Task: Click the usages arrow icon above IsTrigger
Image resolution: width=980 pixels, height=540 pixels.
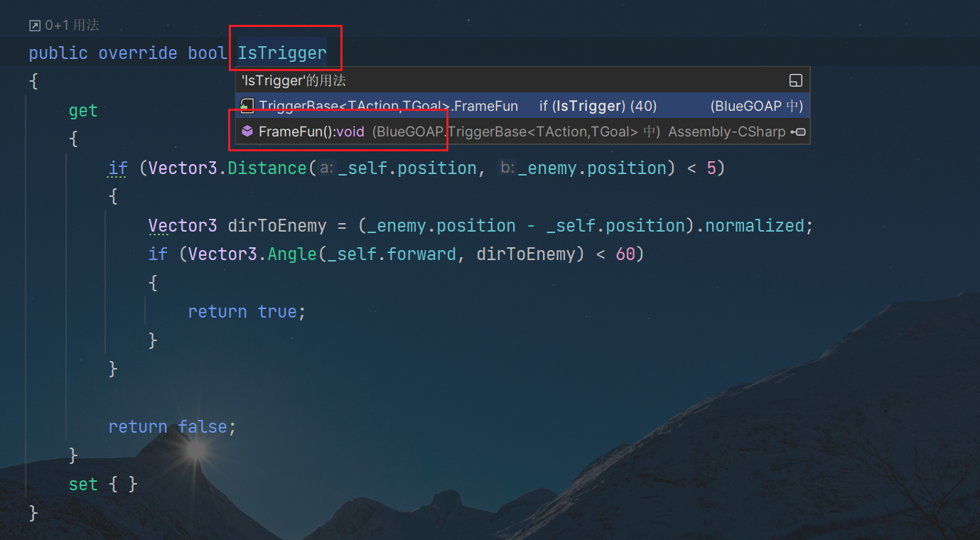Action: tap(35, 26)
